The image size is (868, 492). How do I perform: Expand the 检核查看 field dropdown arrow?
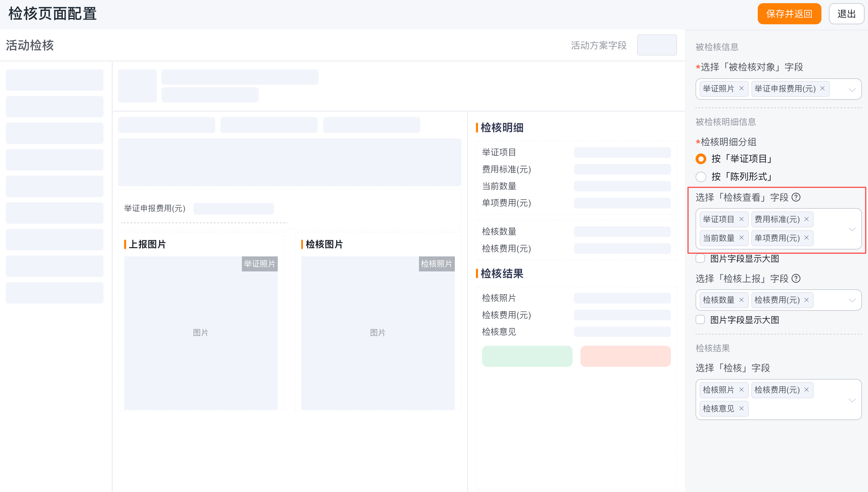pyautogui.click(x=852, y=229)
